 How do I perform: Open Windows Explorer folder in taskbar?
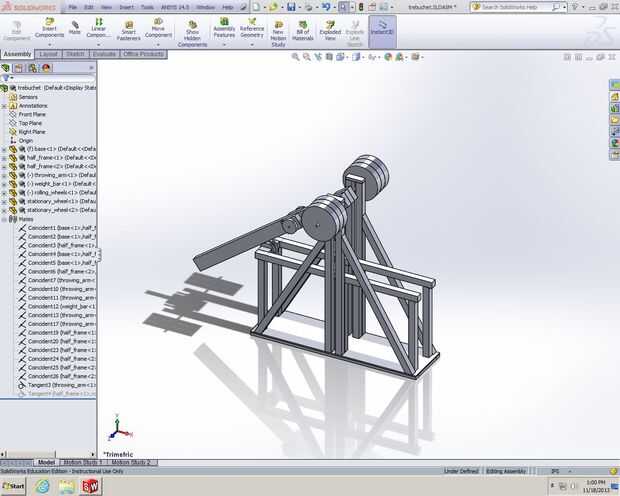point(66,486)
